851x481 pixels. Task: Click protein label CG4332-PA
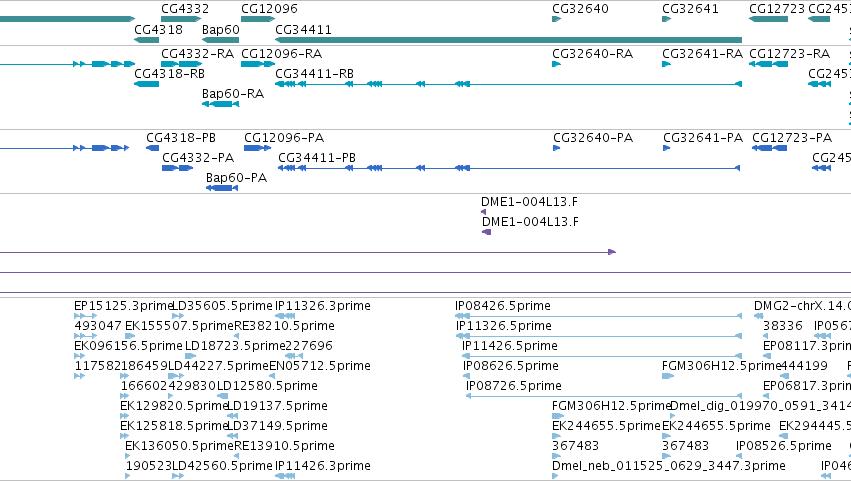198,157
